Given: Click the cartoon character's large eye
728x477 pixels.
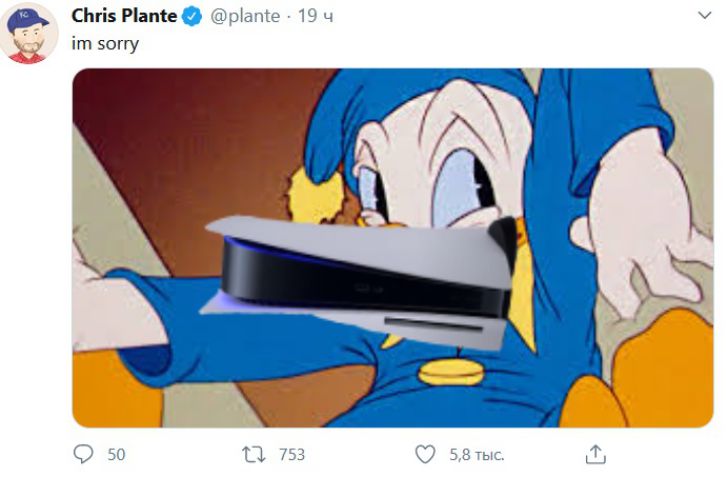Looking at the screenshot, I should click(x=461, y=189).
